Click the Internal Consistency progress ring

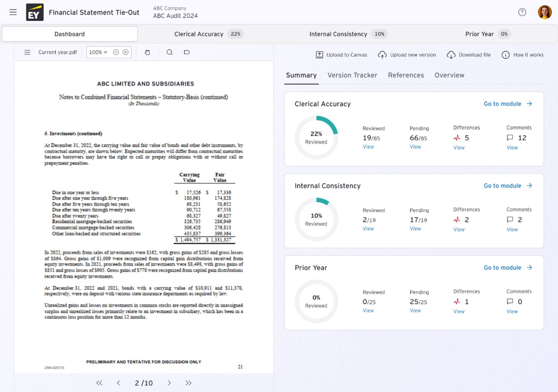pos(316,219)
